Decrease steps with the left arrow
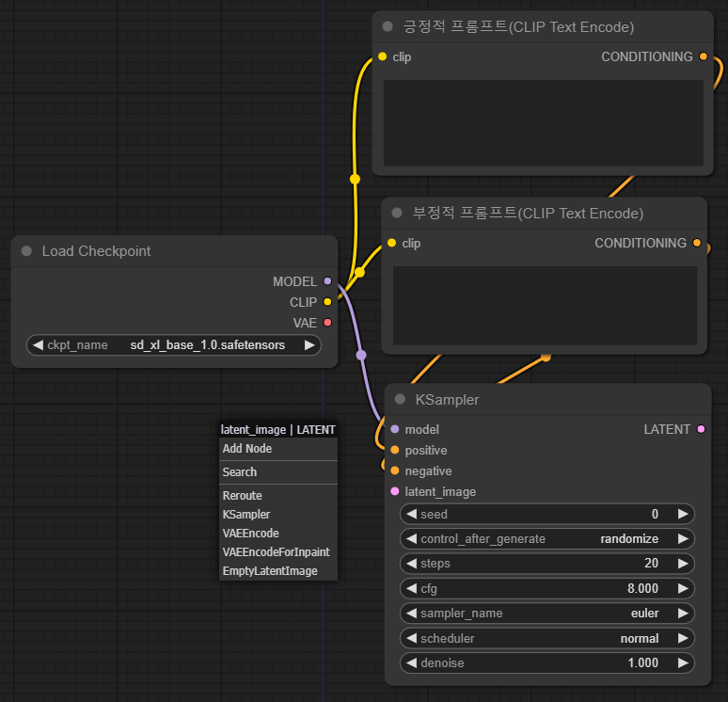Image resolution: width=728 pixels, height=702 pixels. point(411,564)
